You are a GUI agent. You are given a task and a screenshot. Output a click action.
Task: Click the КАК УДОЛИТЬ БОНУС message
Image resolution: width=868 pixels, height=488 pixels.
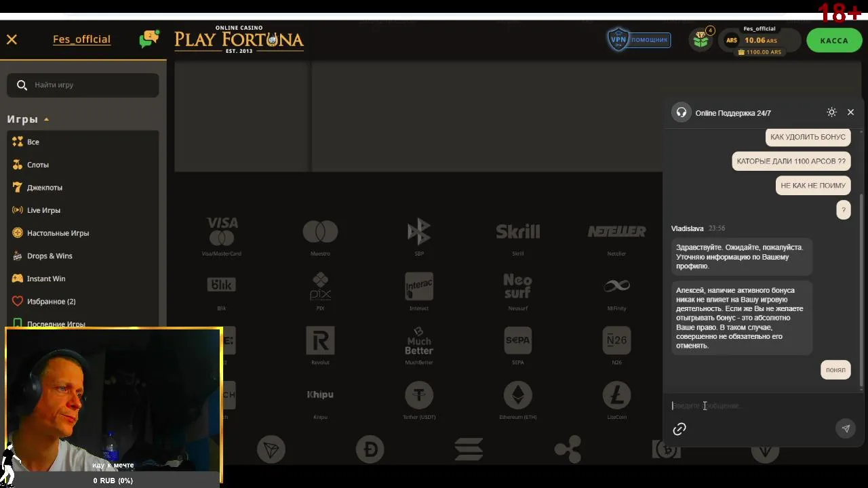808,137
